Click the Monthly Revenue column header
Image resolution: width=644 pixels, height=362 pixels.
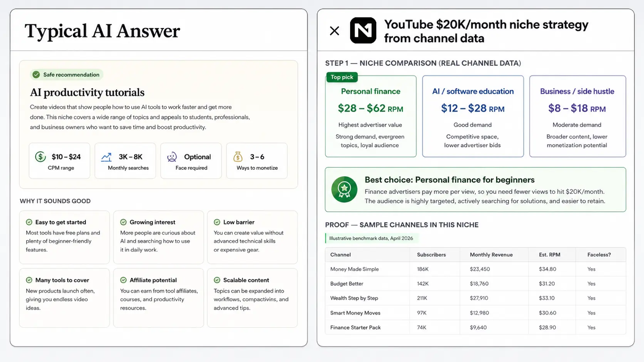pyautogui.click(x=491, y=255)
